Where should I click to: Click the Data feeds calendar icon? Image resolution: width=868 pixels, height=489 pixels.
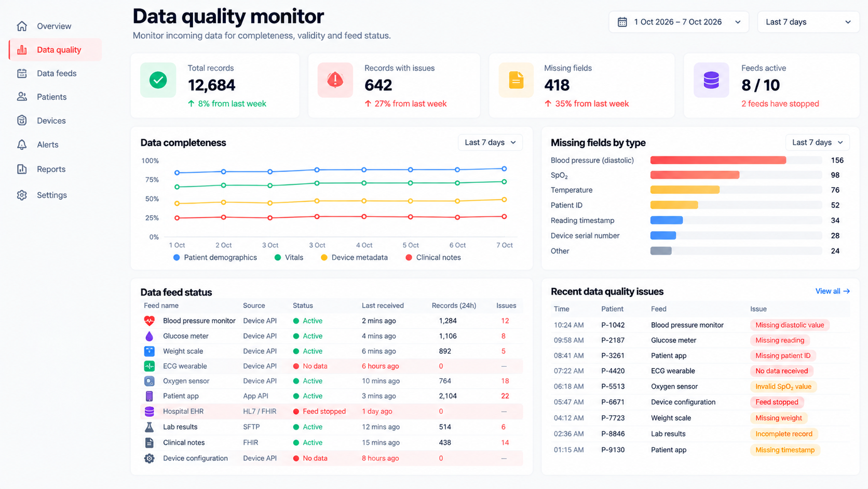22,73
